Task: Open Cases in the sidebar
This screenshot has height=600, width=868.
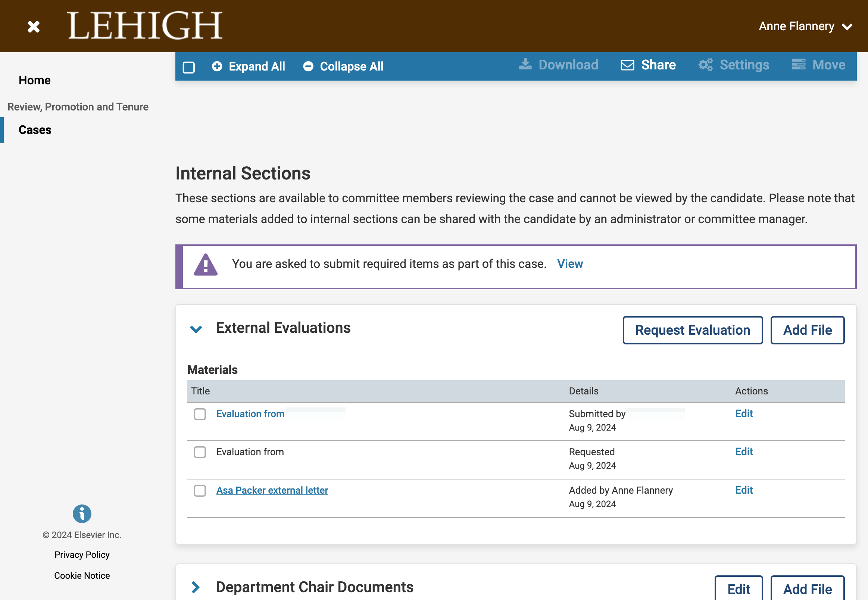Action: click(x=35, y=130)
